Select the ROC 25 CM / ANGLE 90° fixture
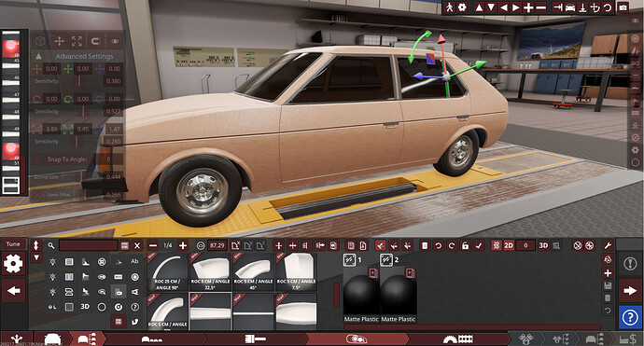The image size is (644, 346). coord(168,271)
